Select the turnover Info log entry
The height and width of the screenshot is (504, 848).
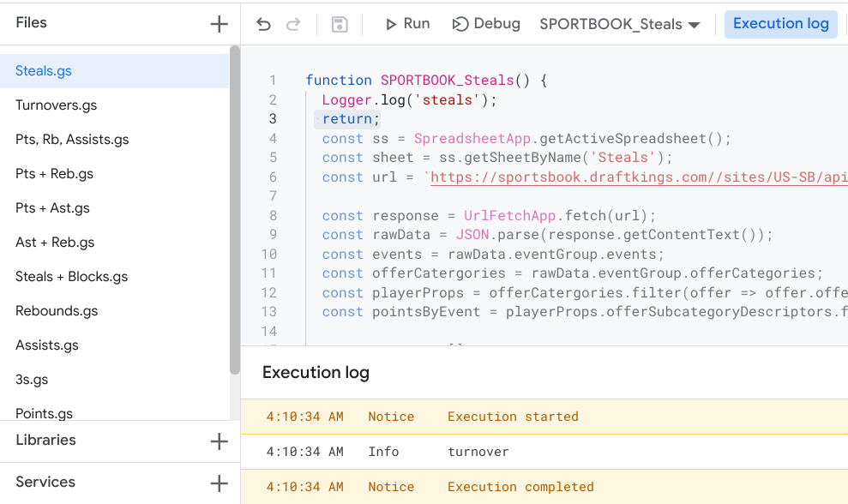click(544, 452)
